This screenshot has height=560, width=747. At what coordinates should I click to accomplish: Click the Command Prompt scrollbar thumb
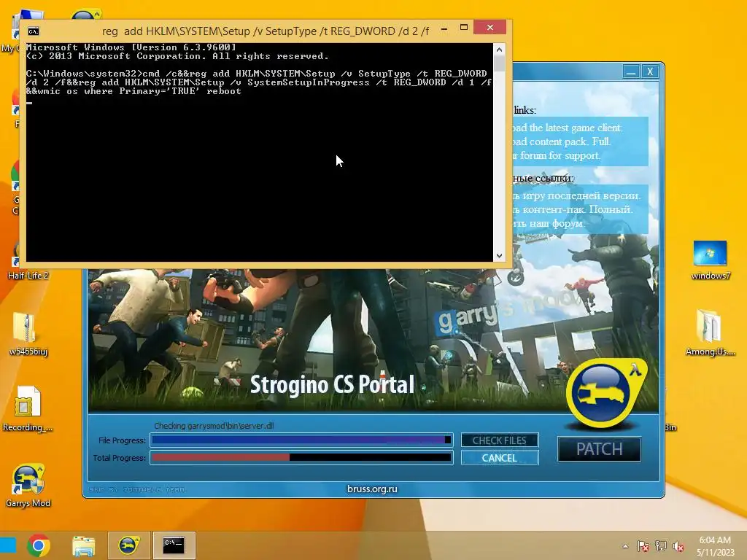point(499,63)
